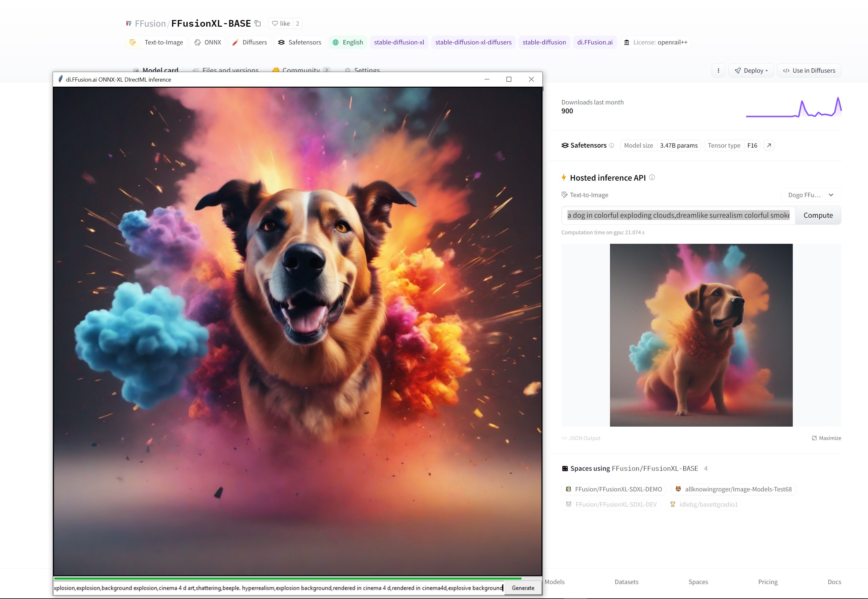The image size is (868, 599).
Task: Expand the Deploy dropdown
Action: [751, 70]
